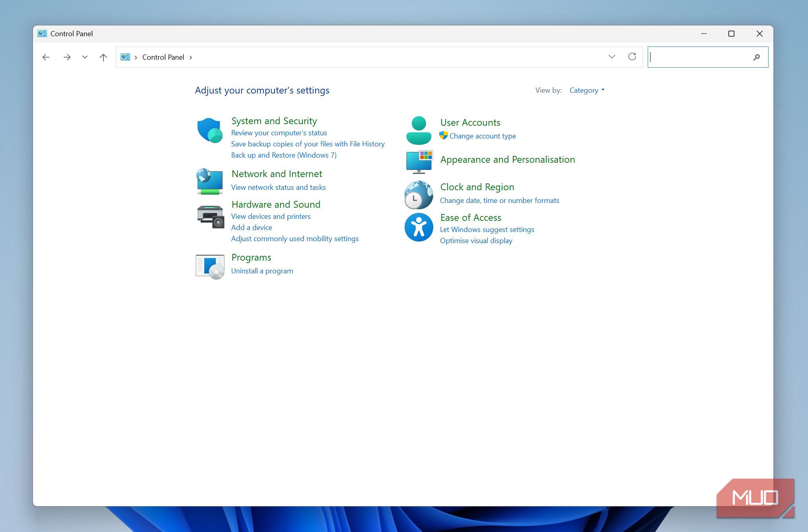This screenshot has height=532, width=808.
Task: Open the Hardware and Sound printer icon
Action: [x=210, y=216]
